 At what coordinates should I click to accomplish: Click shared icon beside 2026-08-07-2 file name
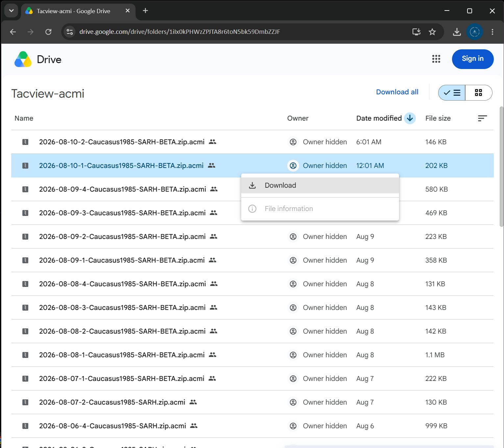click(x=193, y=402)
